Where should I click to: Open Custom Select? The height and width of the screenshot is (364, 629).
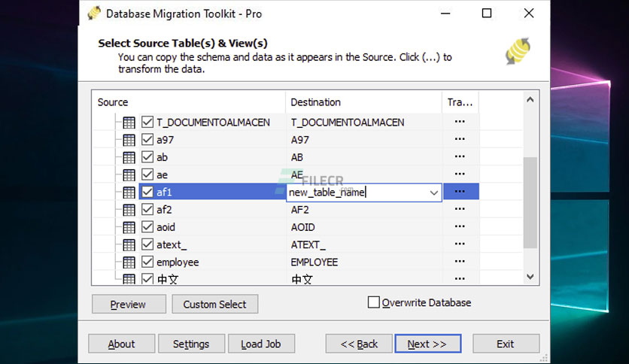pos(214,305)
